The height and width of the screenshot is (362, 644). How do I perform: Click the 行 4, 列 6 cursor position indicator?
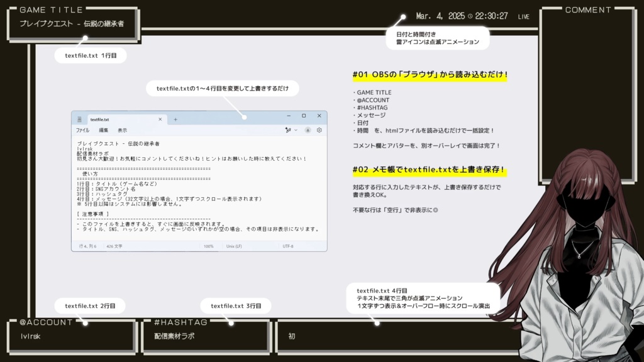(89, 246)
